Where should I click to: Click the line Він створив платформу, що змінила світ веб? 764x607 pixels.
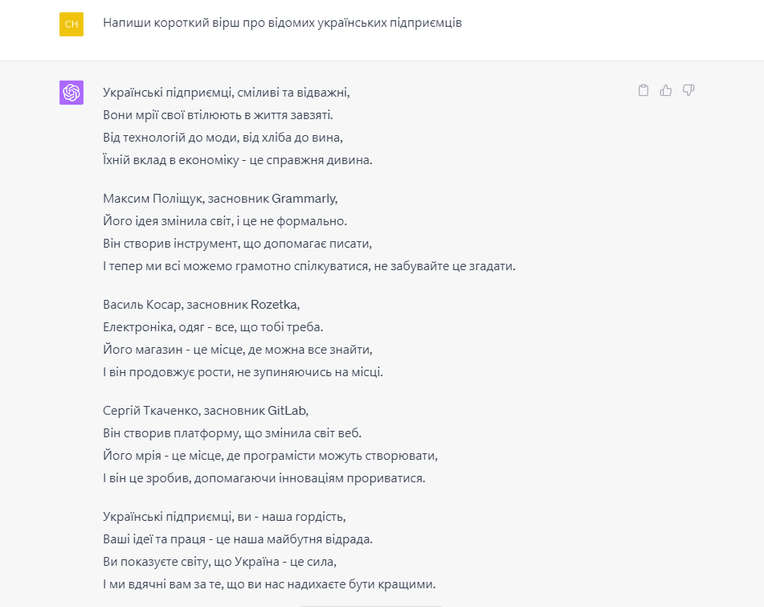[x=232, y=433]
